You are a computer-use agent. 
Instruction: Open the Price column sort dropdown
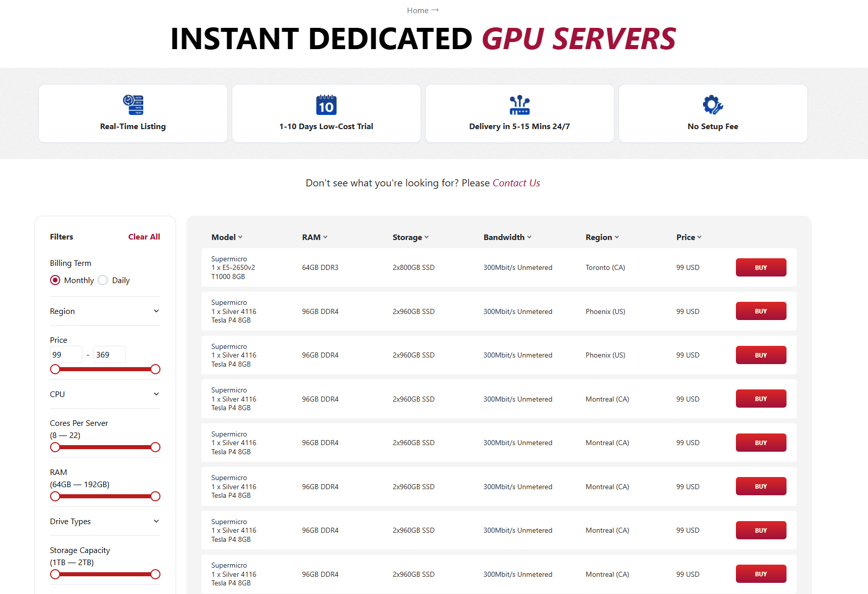point(699,237)
